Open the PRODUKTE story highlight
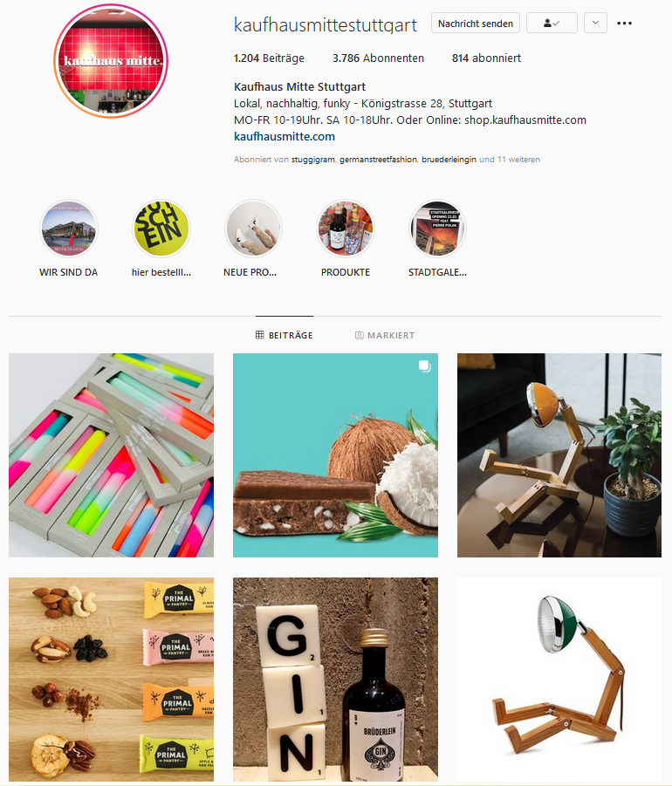Screen dimensions: 672x786 [346, 229]
